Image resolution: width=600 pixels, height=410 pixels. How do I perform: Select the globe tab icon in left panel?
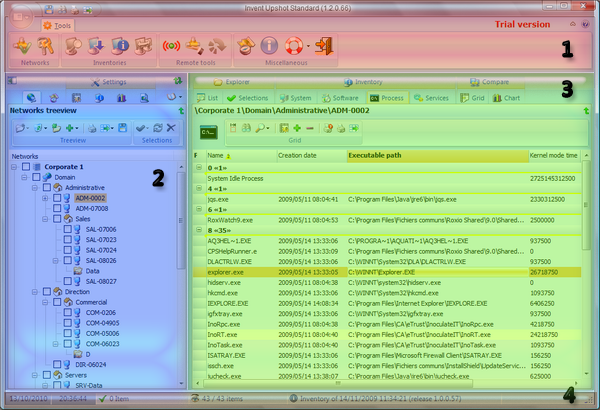[x=31, y=98]
